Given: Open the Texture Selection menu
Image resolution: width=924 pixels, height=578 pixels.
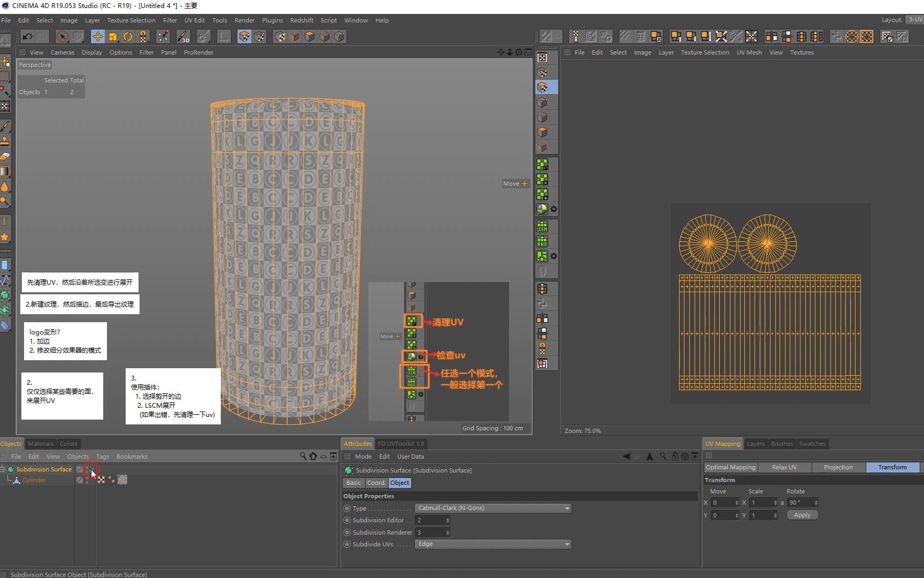Looking at the screenshot, I should click(131, 20).
